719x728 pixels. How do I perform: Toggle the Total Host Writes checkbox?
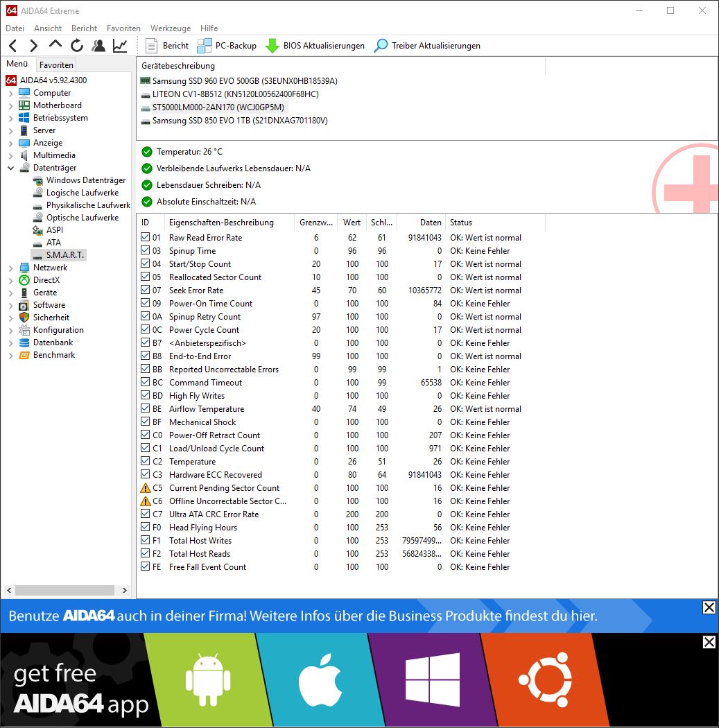[x=146, y=540]
